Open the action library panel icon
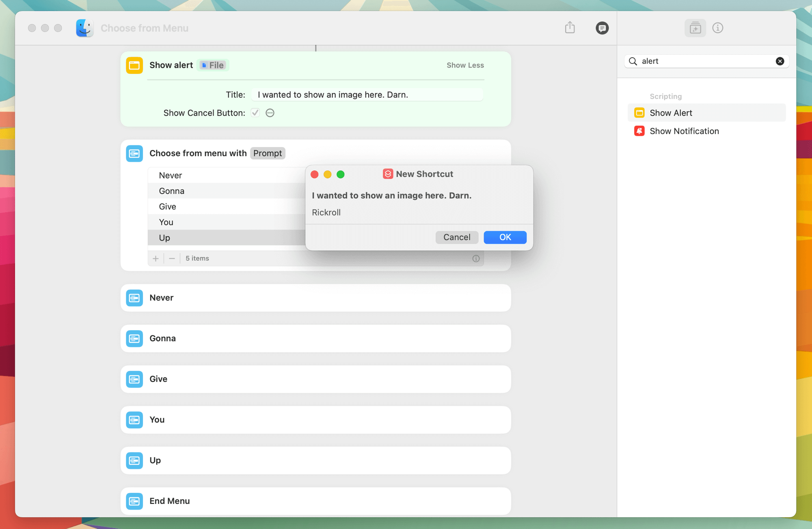This screenshot has height=529, width=812. coord(695,28)
